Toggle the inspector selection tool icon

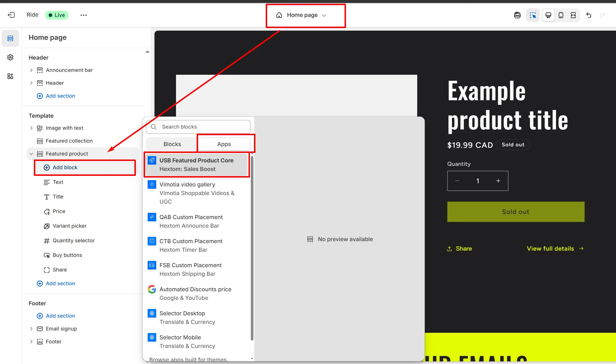(x=533, y=15)
